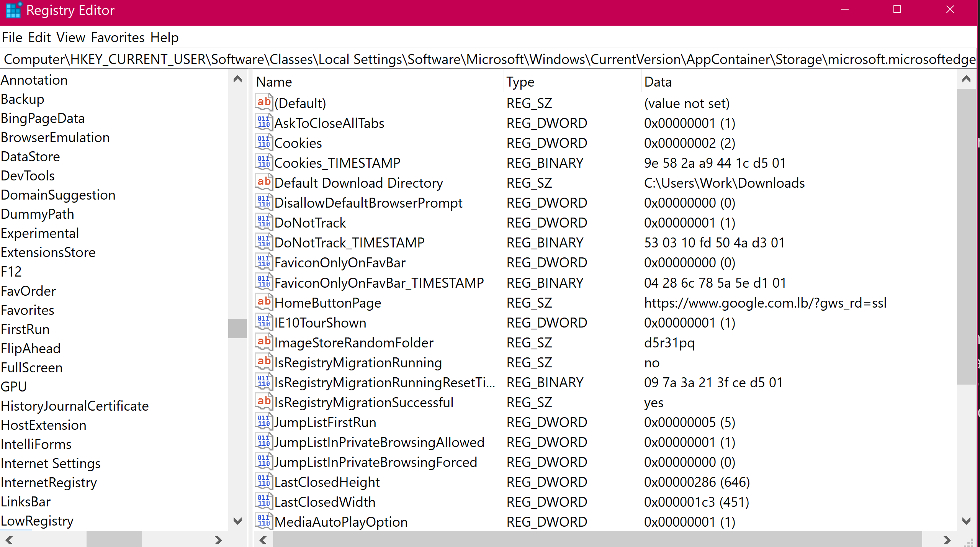Click the DWORD icon beside DoNotTrack
The image size is (980, 547).
coord(263,222)
